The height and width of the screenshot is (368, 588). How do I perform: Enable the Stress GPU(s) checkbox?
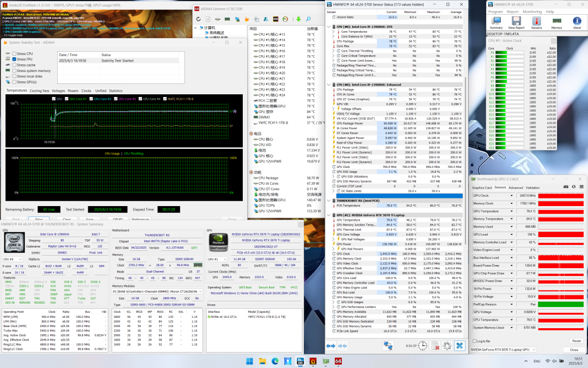coord(14,82)
